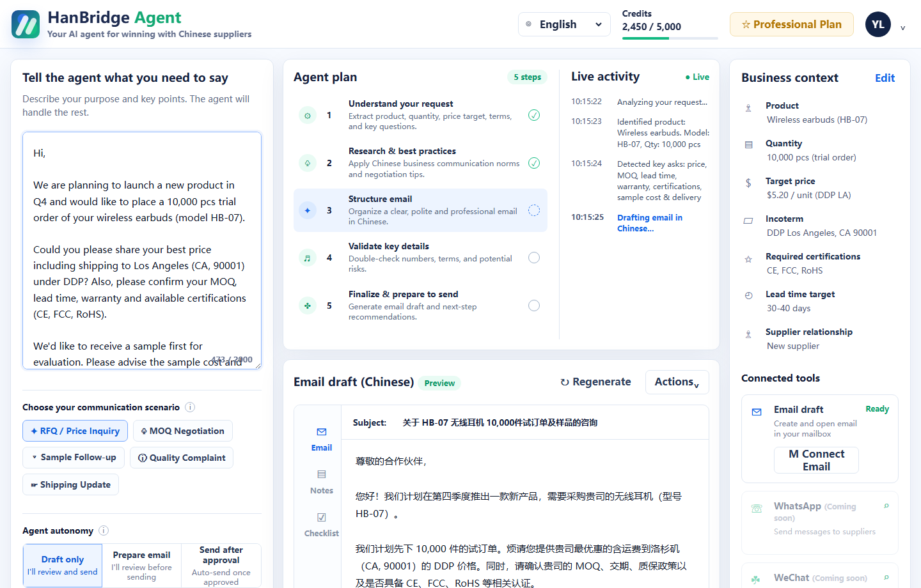Click into the request message text box

(142, 251)
